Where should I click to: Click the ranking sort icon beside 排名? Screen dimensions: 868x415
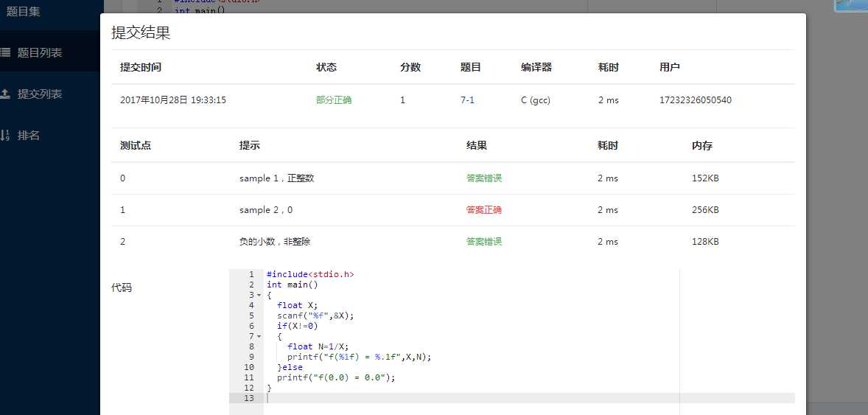[5, 135]
